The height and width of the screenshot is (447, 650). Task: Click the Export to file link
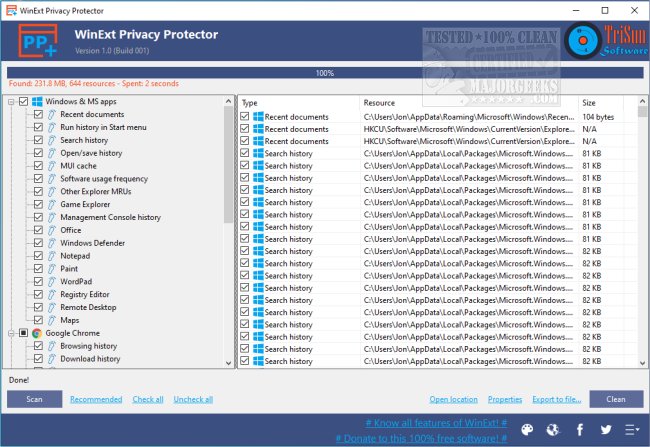pos(557,399)
